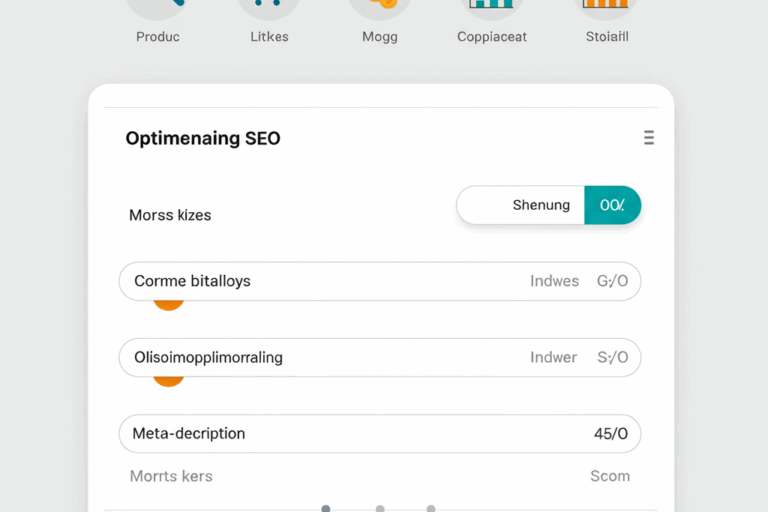The height and width of the screenshot is (512, 768).
Task: Click the Litkes category icon
Action: (x=268, y=8)
